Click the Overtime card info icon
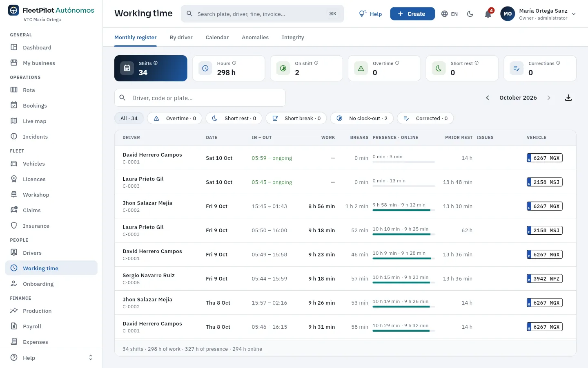This screenshot has height=368, width=588. 397,63
